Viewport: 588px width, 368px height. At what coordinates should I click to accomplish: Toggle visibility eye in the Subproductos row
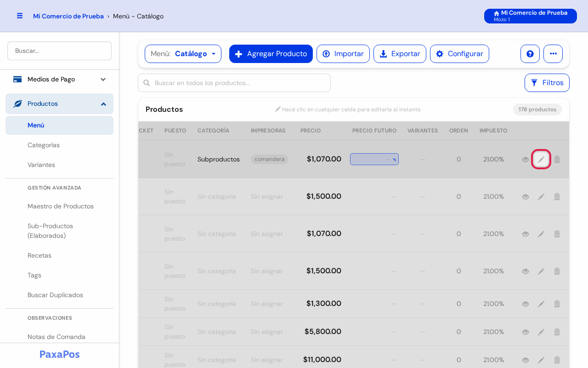(x=526, y=159)
